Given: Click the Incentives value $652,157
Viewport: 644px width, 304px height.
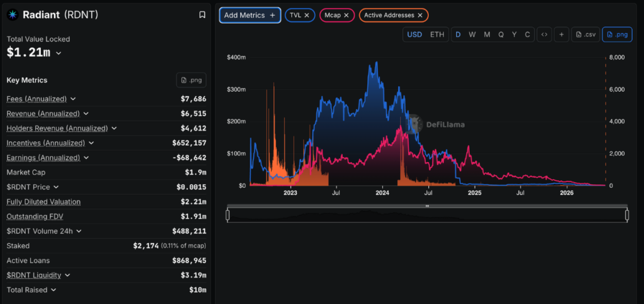Looking at the screenshot, I should click(x=189, y=143).
